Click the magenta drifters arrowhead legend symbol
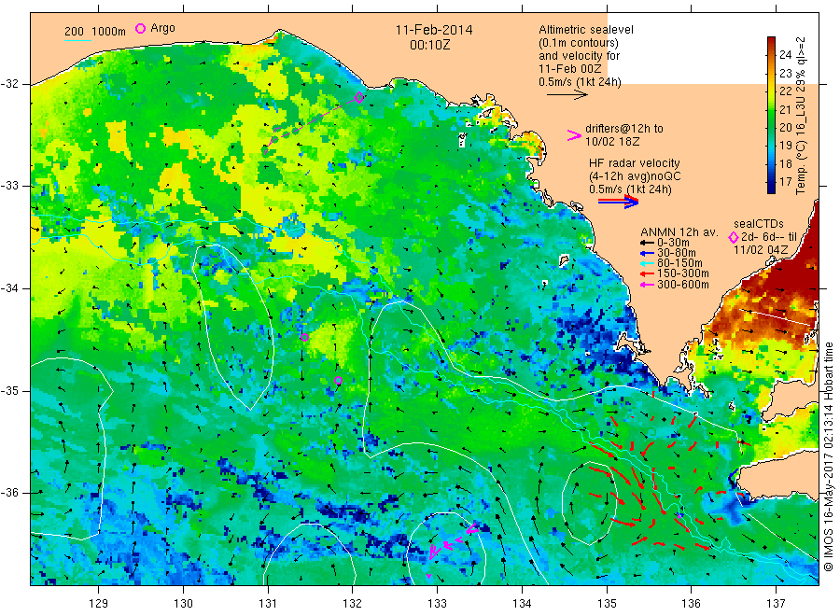840x616 pixels. coord(574,135)
